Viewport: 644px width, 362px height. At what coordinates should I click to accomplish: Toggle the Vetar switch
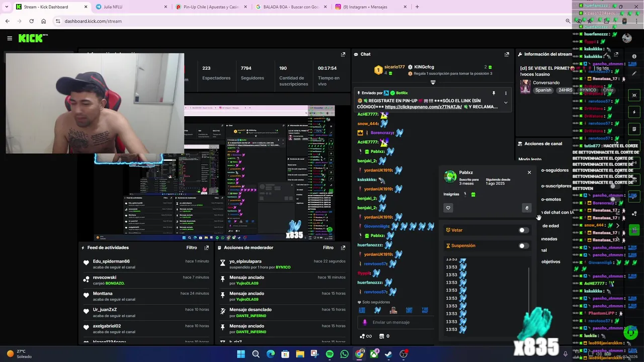523,230
